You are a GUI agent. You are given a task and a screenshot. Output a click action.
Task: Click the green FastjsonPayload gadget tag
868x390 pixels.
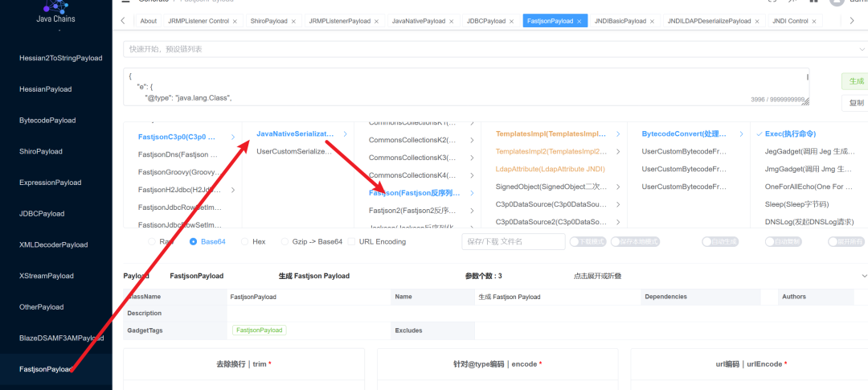click(x=259, y=330)
